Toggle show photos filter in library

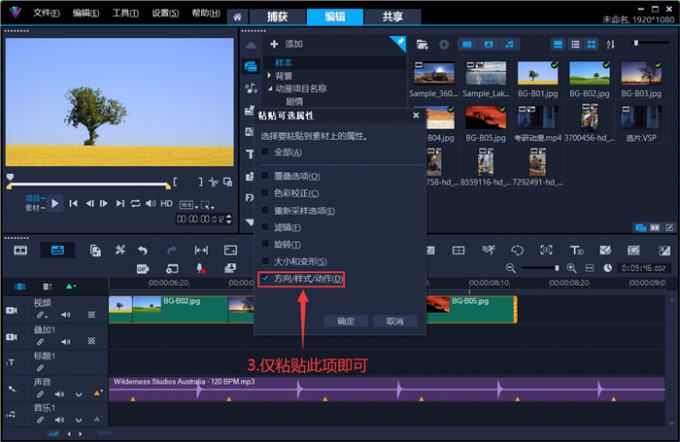coord(488,44)
